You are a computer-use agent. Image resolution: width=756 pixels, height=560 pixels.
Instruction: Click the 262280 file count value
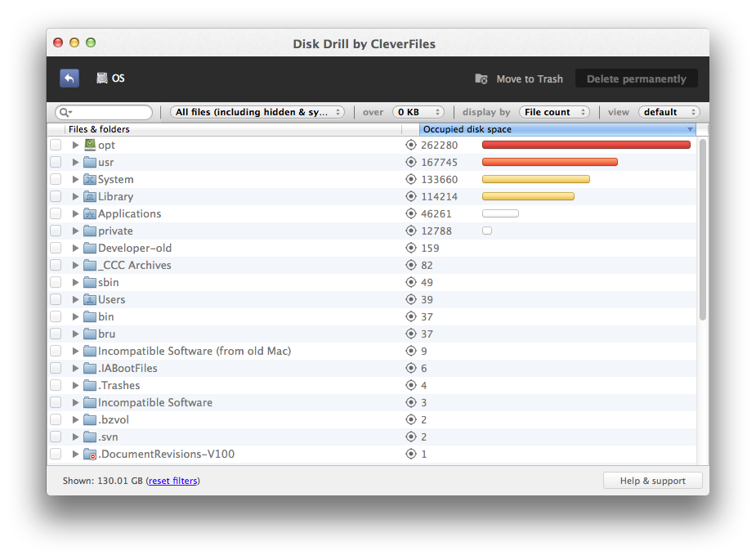pos(439,146)
